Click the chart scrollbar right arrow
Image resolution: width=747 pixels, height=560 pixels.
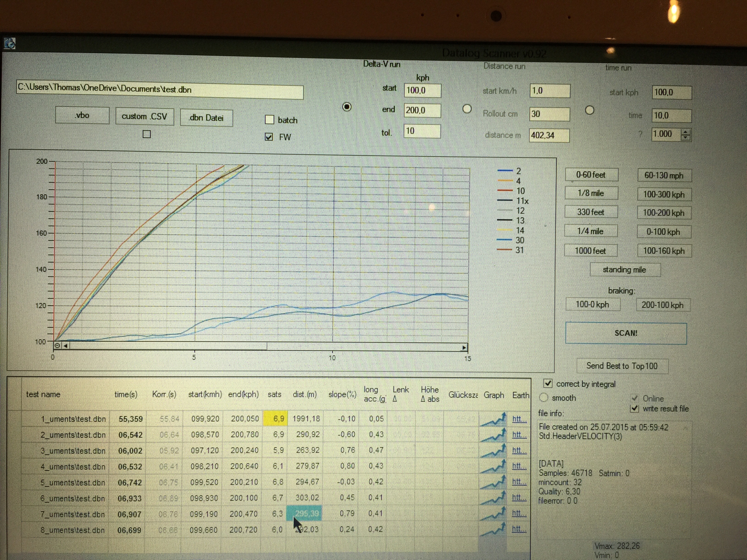click(x=464, y=347)
